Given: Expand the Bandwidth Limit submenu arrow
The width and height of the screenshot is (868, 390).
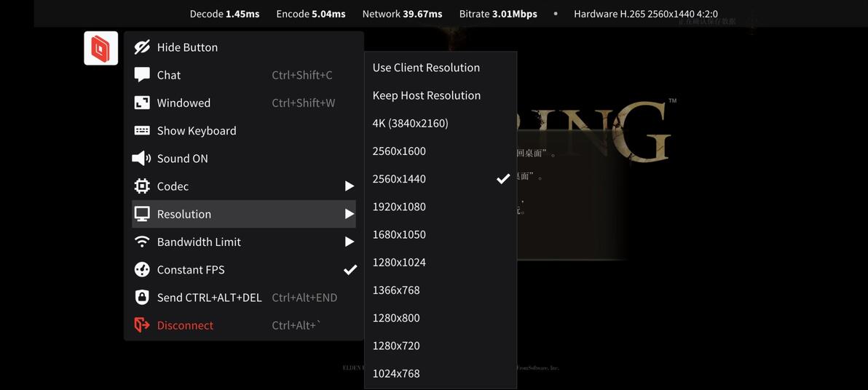Looking at the screenshot, I should tap(350, 242).
